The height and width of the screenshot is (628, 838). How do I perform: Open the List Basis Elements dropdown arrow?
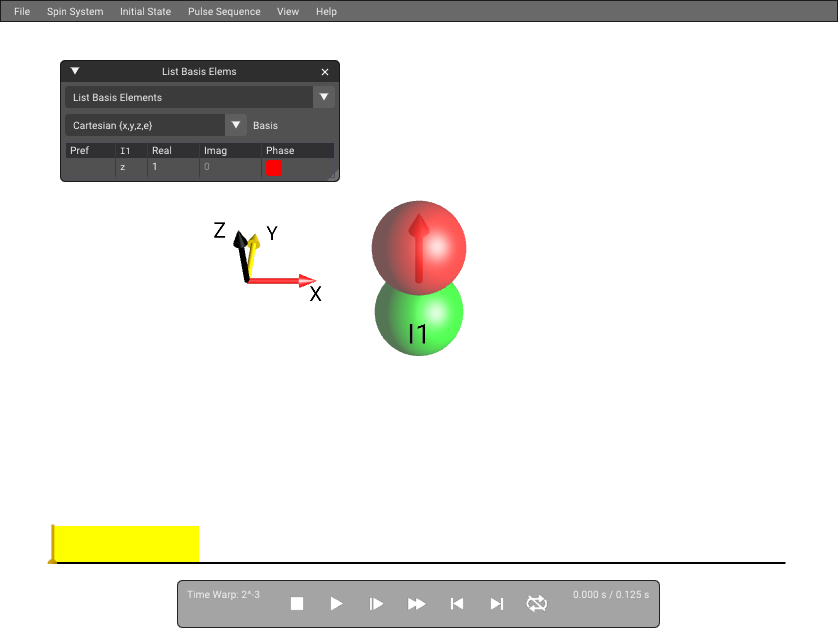click(324, 97)
